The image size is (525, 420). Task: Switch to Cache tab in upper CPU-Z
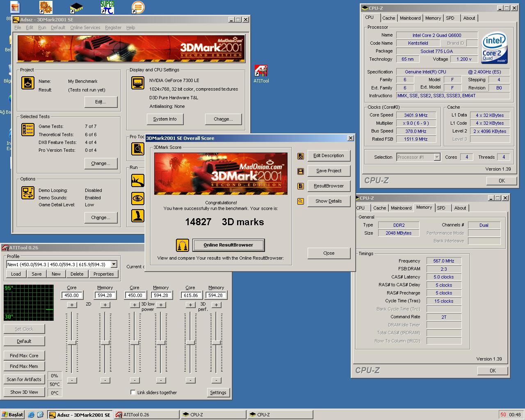click(389, 18)
